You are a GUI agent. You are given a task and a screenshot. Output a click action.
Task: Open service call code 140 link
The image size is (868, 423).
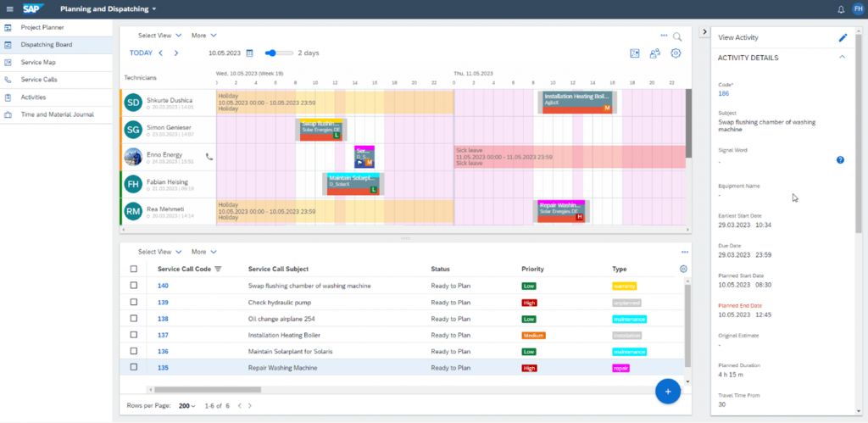[x=163, y=286]
